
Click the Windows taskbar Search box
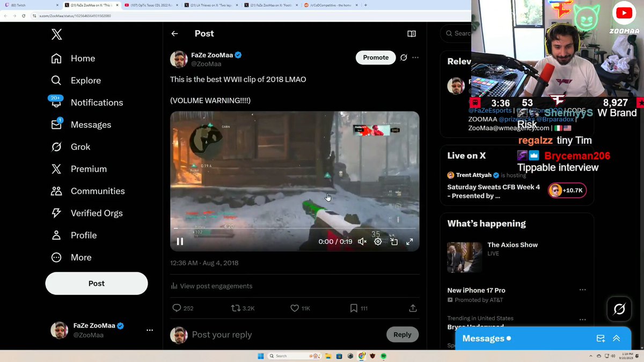click(294, 356)
